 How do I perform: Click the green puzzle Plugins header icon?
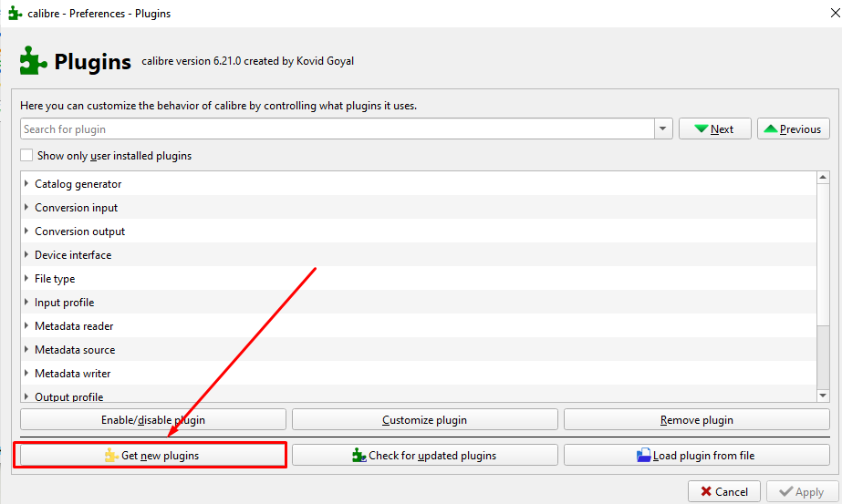pyautogui.click(x=33, y=61)
